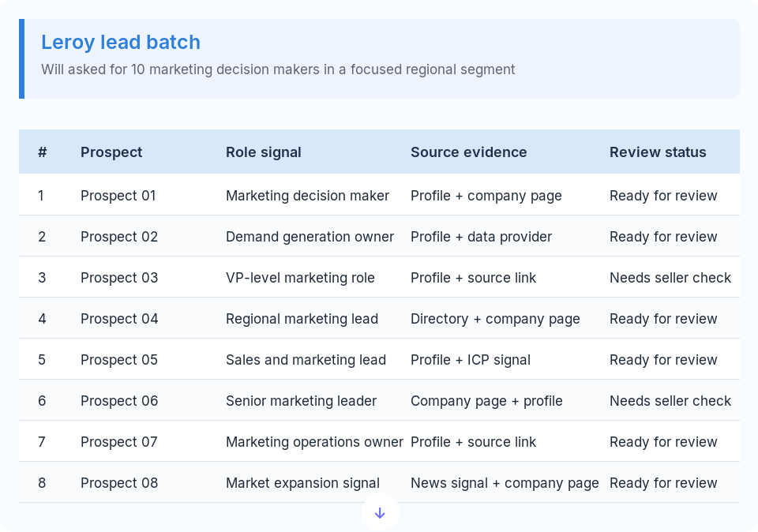Click the '#' column header
Image resolution: width=758 pixels, height=532 pixels.
pos(43,152)
